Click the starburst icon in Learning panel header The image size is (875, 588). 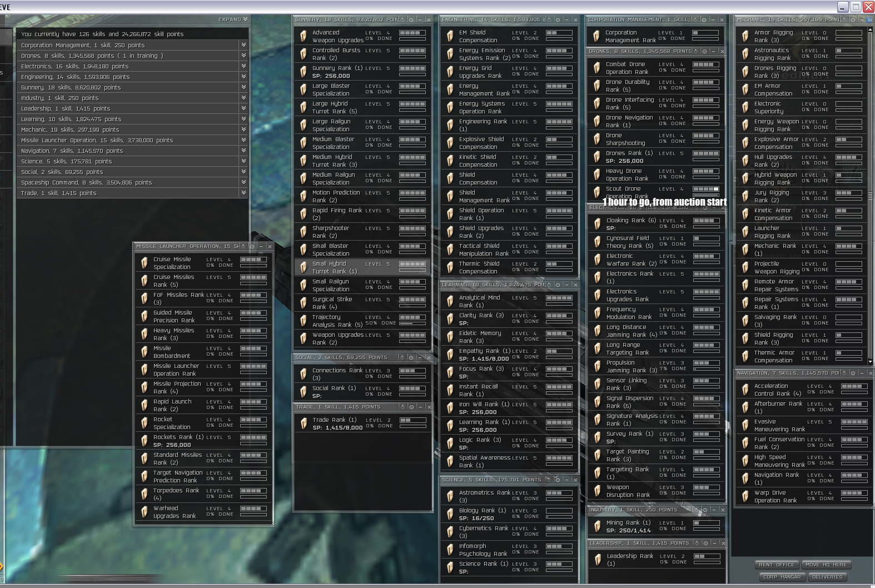coord(549,285)
